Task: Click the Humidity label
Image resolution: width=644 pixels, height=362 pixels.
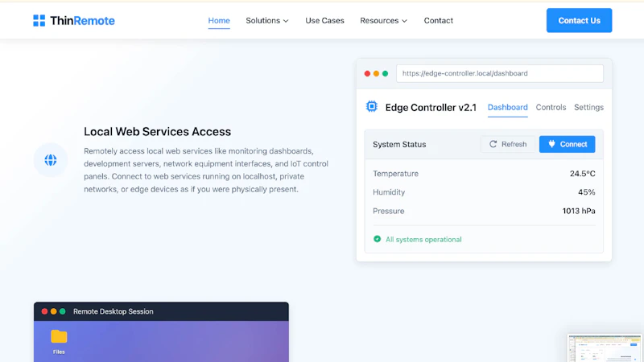Action: 389,192
